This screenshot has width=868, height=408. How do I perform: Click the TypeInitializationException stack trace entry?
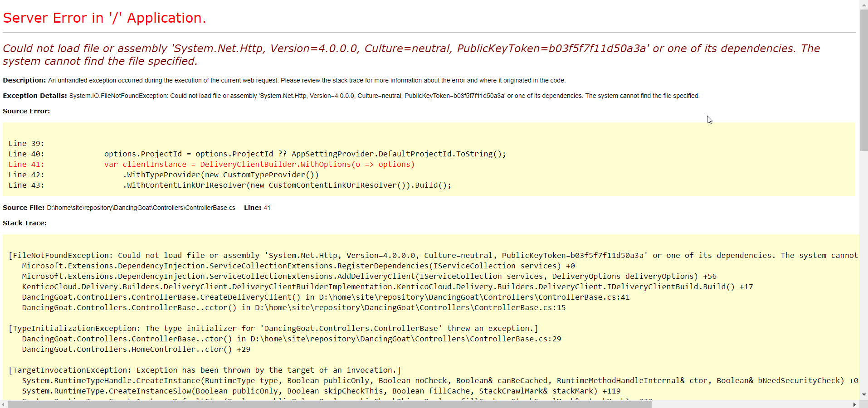(272, 328)
